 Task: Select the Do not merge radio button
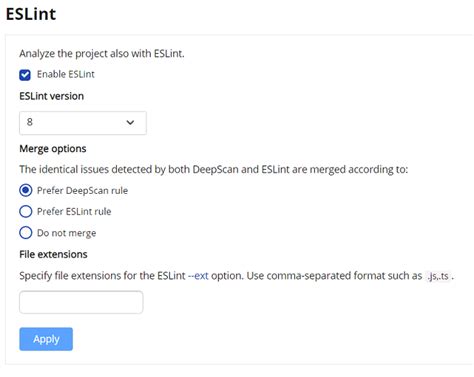[26, 233]
